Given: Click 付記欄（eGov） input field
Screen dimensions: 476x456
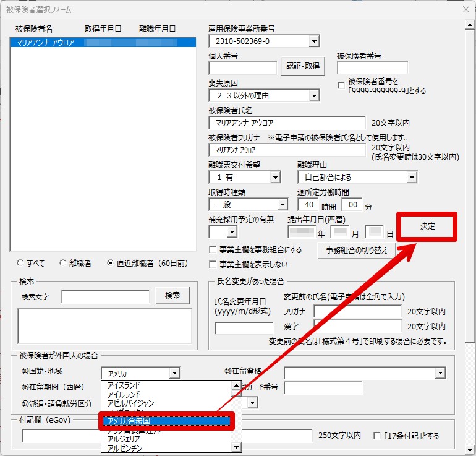Looking at the screenshot, I should (x=167, y=436).
